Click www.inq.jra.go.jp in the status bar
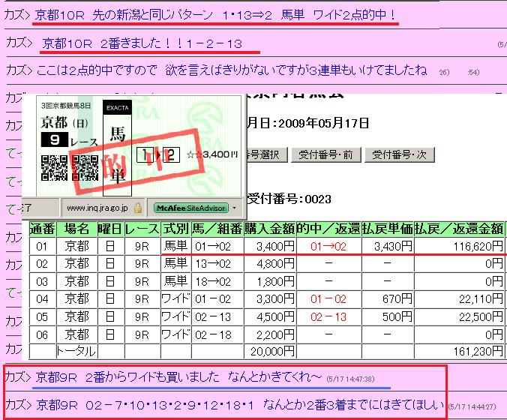Viewport: 507px width, 420px height. click(x=97, y=208)
